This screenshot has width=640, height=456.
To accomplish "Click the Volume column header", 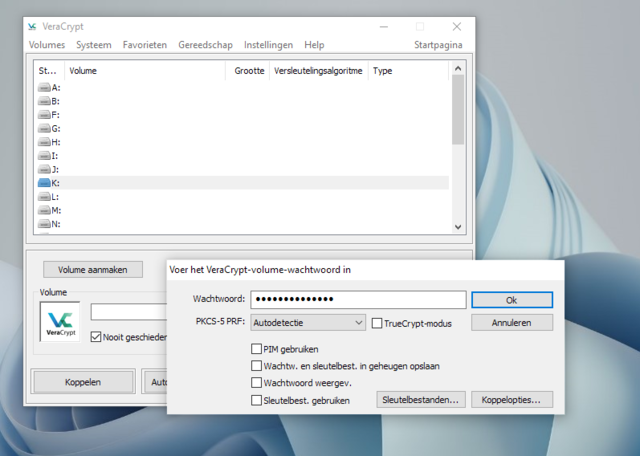I will [145, 71].
